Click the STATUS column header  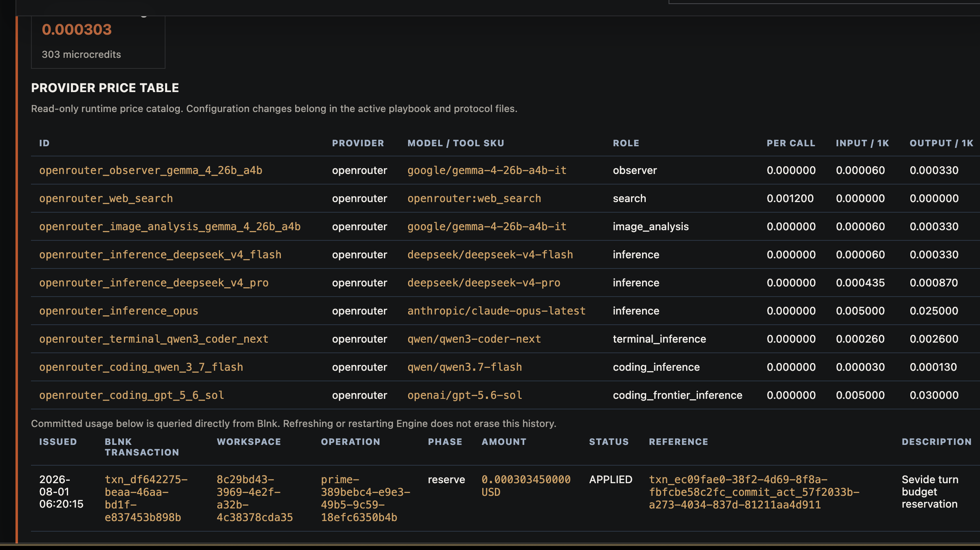click(x=609, y=442)
